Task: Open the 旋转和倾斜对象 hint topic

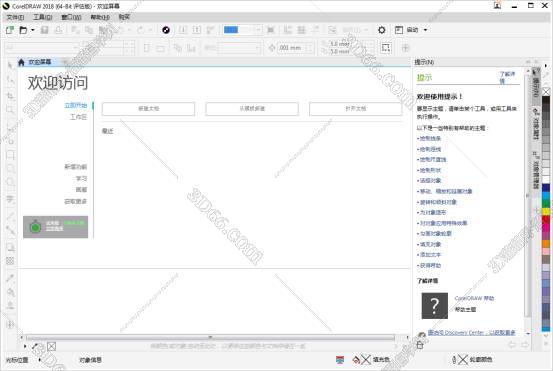Action: click(438, 202)
